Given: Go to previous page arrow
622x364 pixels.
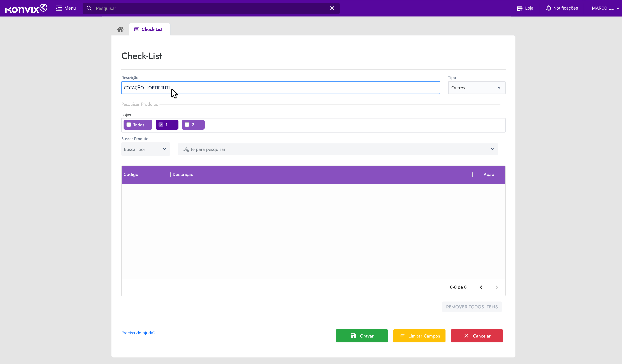Looking at the screenshot, I should [x=481, y=287].
